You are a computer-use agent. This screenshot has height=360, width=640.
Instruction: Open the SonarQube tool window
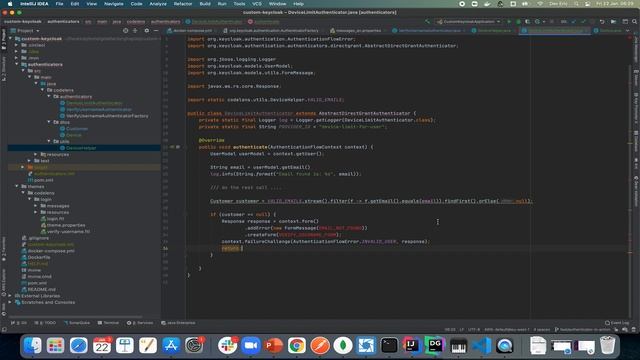(77, 323)
